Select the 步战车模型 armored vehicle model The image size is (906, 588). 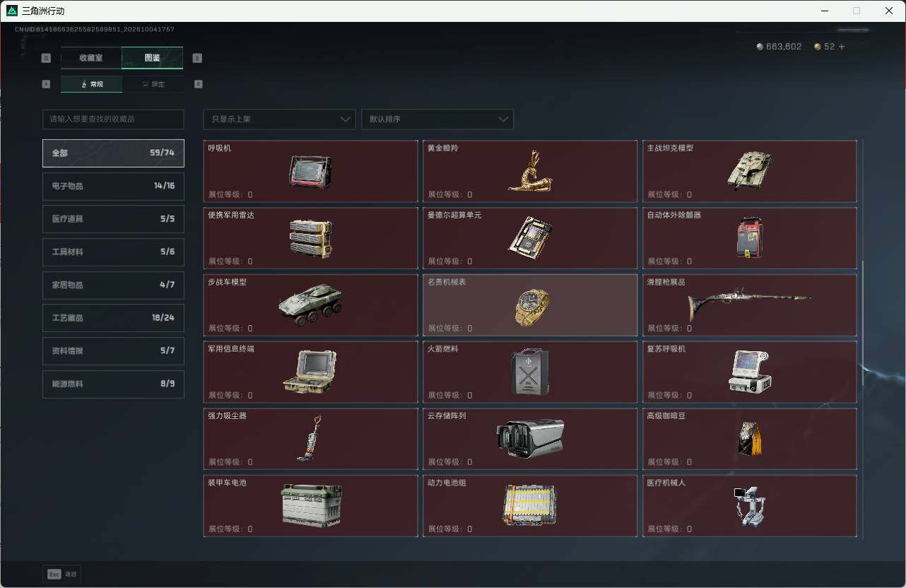pyautogui.click(x=310, y=305)
